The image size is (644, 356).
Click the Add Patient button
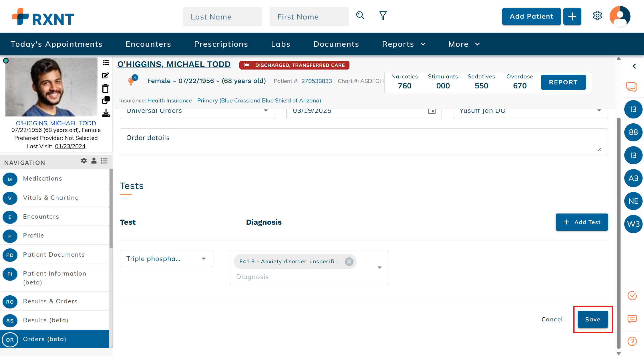(532, 17)
